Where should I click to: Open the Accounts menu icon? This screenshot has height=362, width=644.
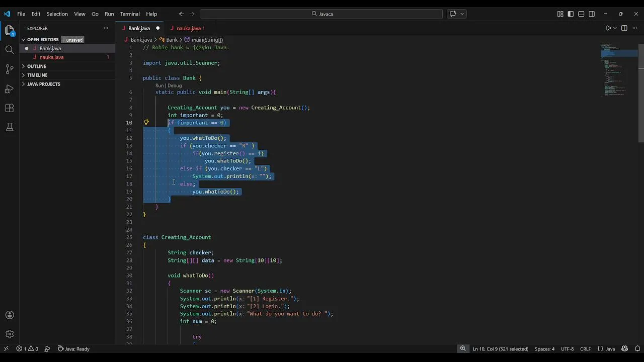[10, 315]
